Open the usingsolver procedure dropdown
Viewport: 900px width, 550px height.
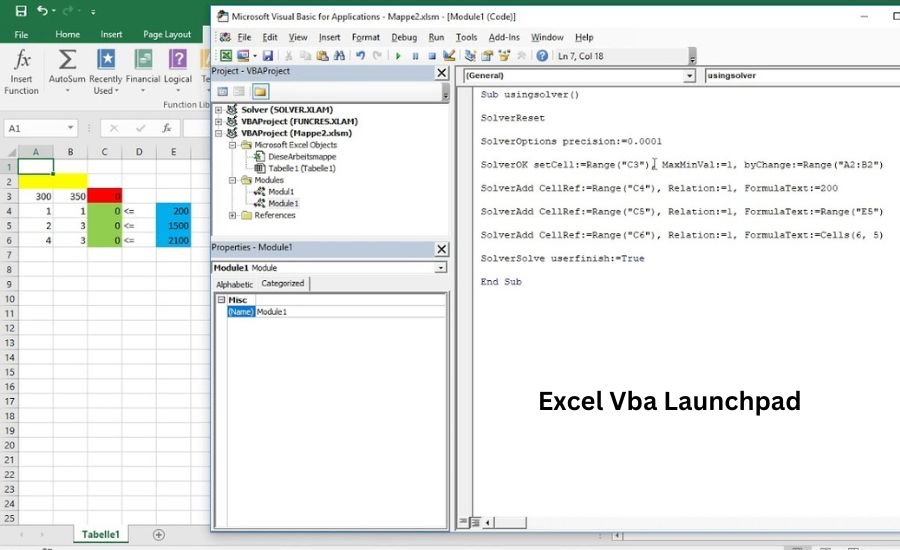pos(802,75)
